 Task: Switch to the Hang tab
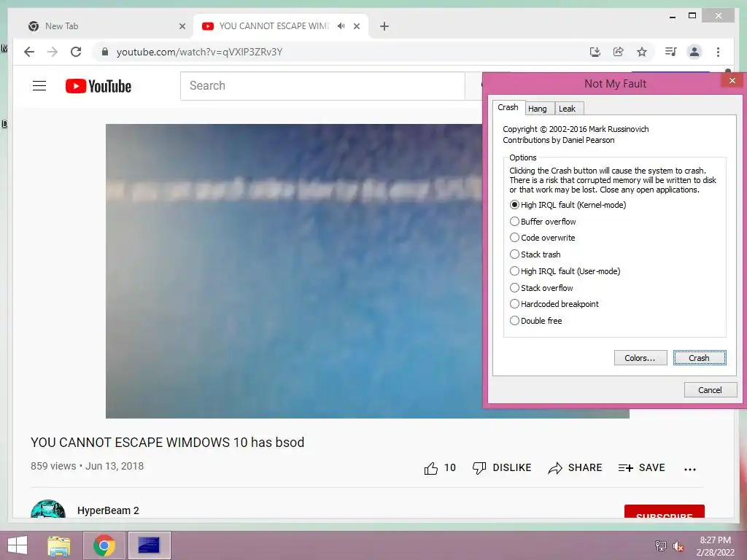tap(538, 109)
